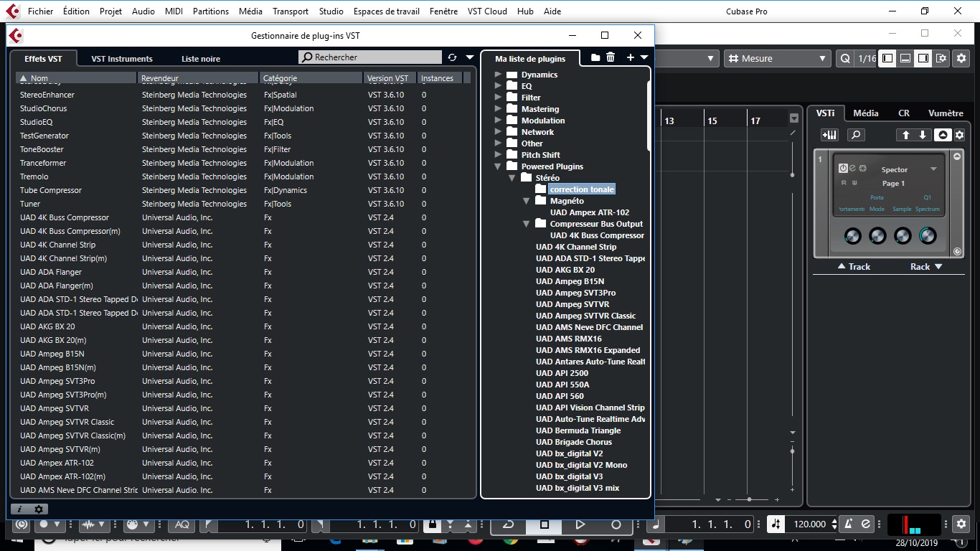Enable write automation on Spector

coord(855,183)
